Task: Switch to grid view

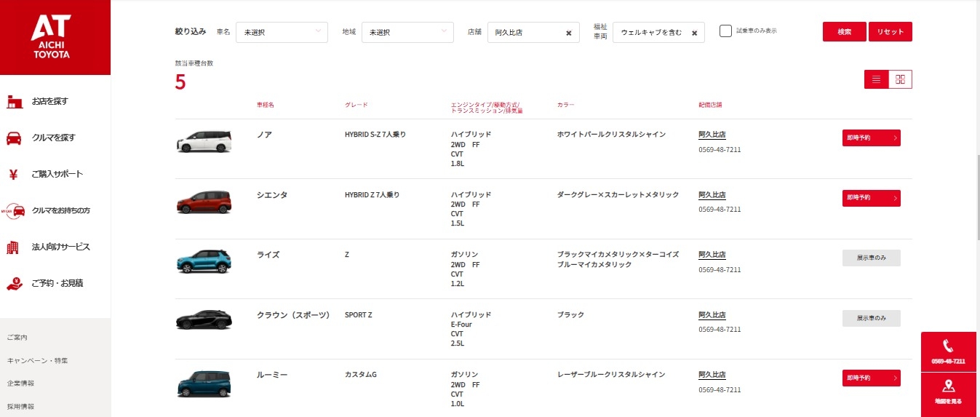Action: point(900,79)
